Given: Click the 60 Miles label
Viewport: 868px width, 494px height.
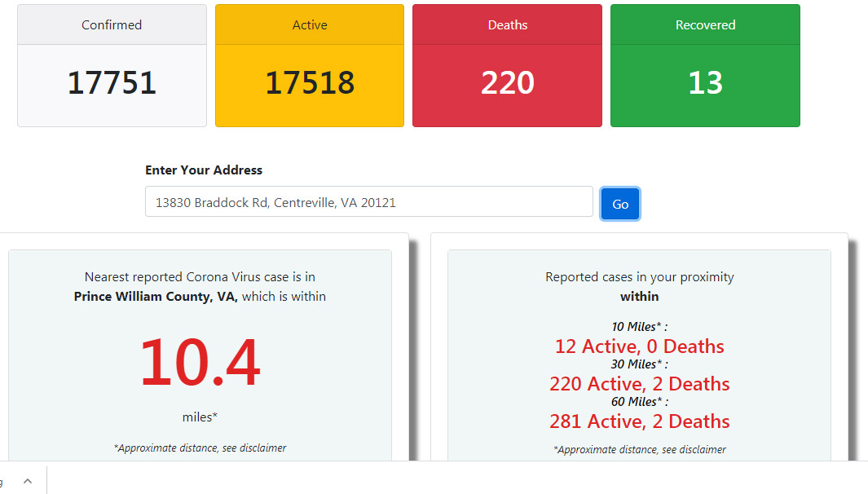Looking at the screenshot, I should (x=639, y=402).
